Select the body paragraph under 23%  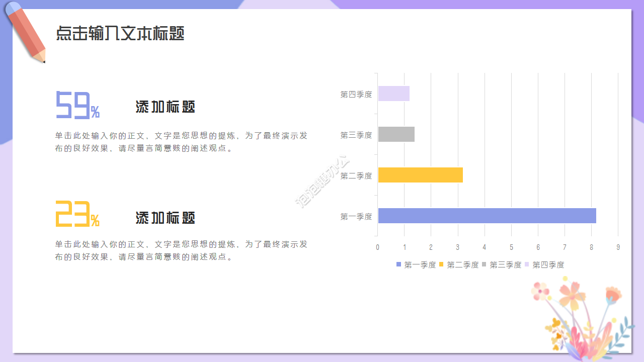point(181,250)
